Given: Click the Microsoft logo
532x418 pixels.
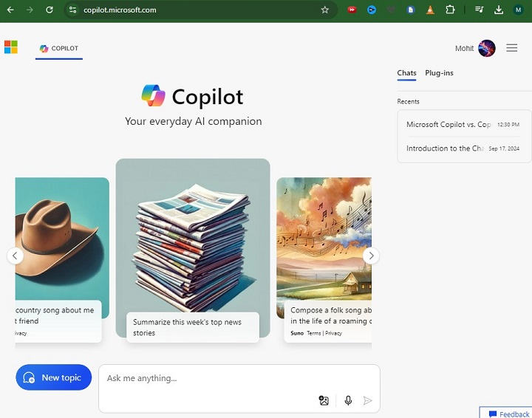Looking at the screenshot, I should point(11,47).
